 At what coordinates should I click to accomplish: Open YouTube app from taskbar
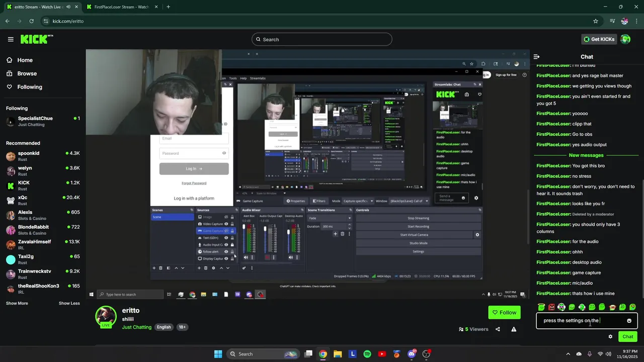coord(382,354)
